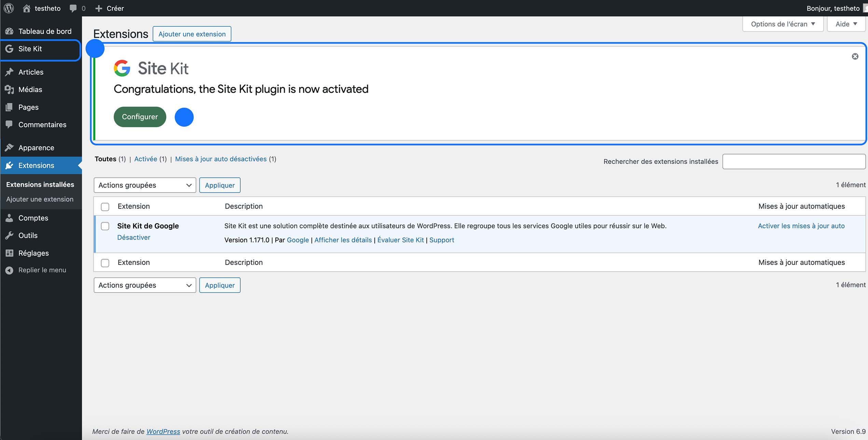Check the bottom select-all checkbox
This screenshot has width=868, height=440.
(105, 263)
